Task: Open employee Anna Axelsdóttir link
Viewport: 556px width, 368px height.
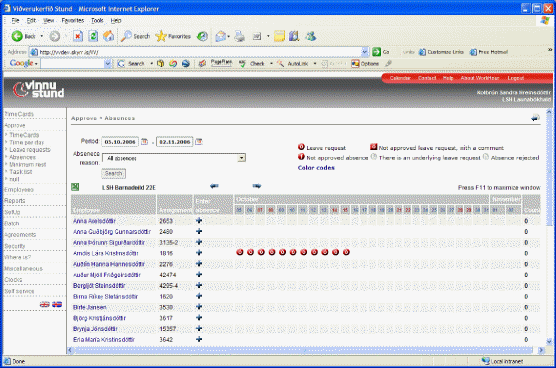Action: click(x=94, y=221)
